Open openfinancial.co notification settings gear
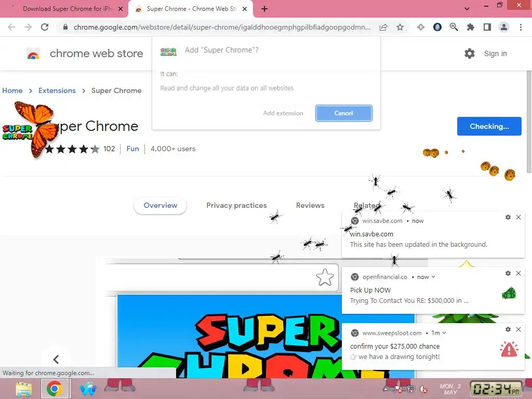The width and height of the screenshot is (532, 399). click(x=508, y=273)
